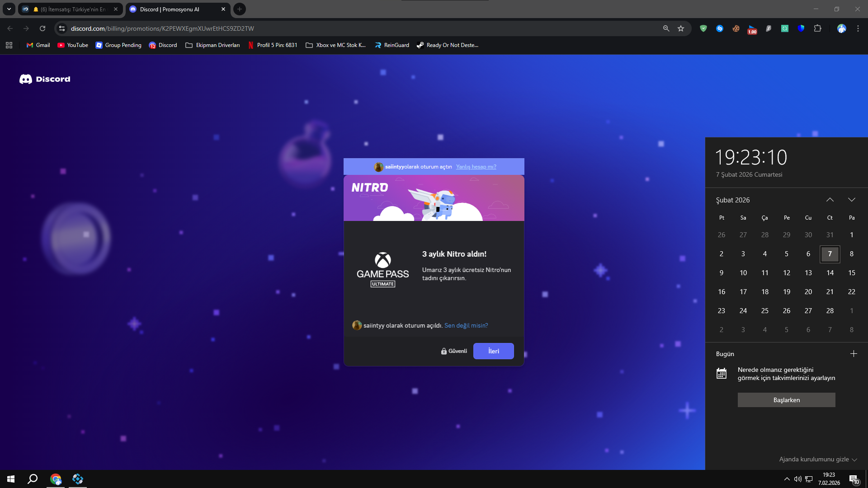Open the Group Pending bookmark
The height and width of the screenshot is (488, 868).
118,45
